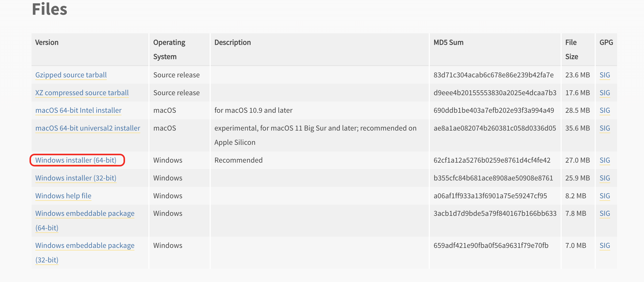Screen dimensions: 644x282
Task: Open SIG for 32-bit embeddable package
Action: point(605,246)
